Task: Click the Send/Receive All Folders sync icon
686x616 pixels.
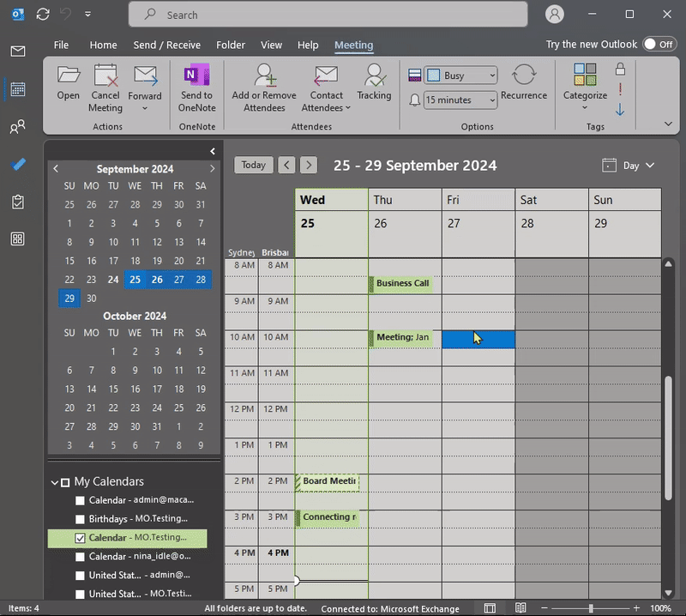Action: coord(43,15)
